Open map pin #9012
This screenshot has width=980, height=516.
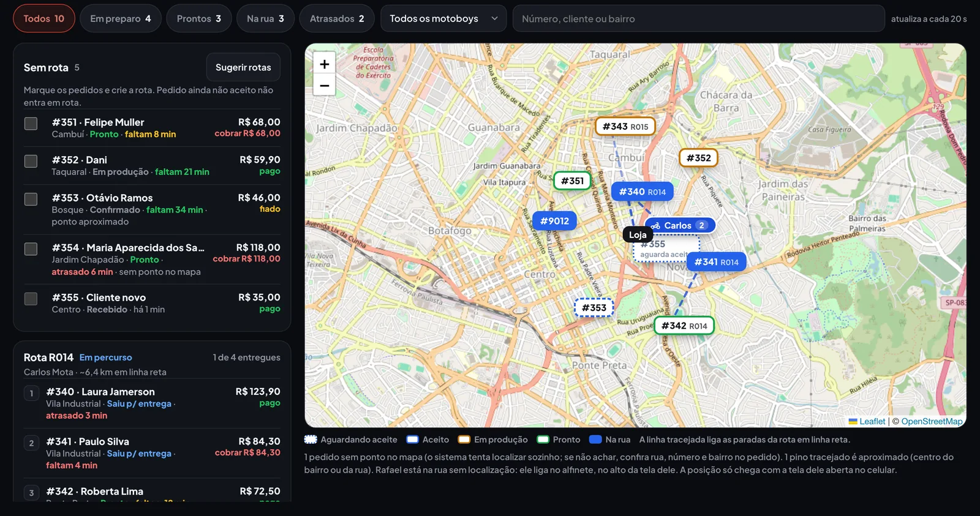pos(554,221)
